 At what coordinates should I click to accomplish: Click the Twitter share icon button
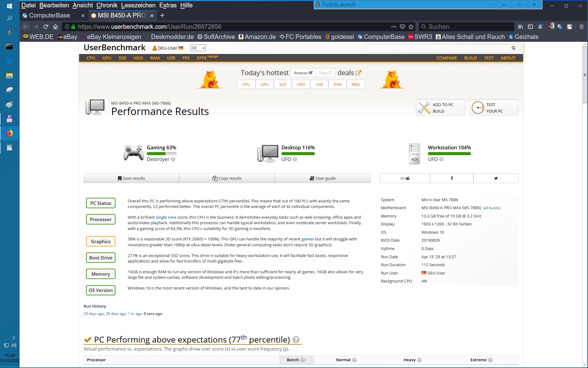click(496, 178)
